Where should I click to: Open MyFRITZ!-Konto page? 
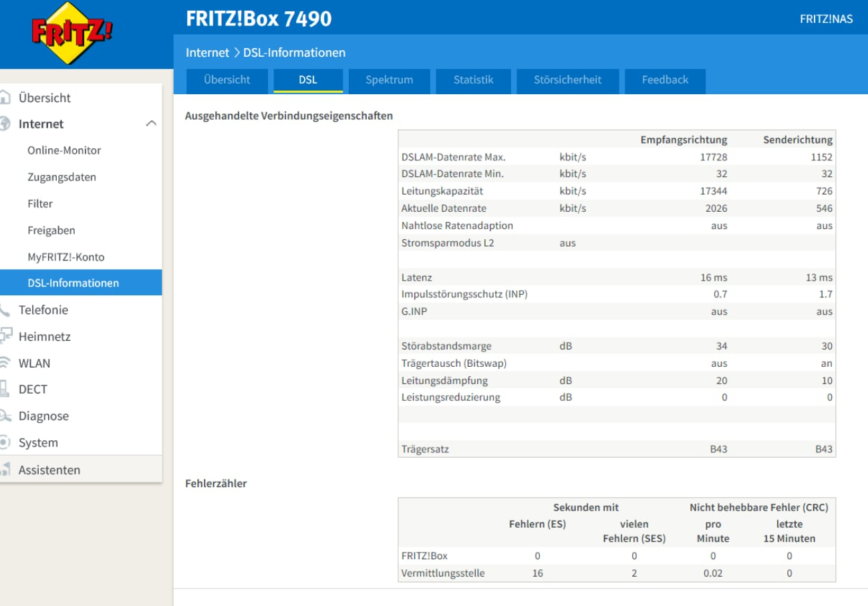[65, 257]
